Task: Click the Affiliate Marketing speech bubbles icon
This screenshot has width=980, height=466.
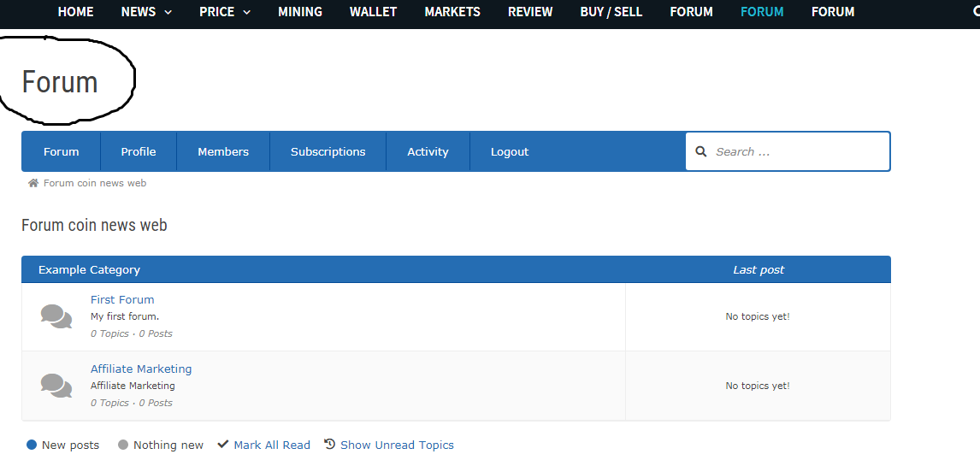Action: [56, 386]
